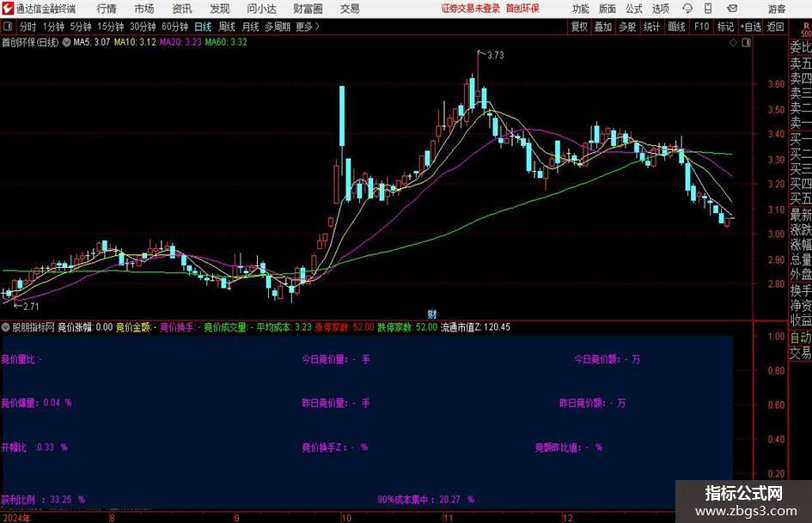
Task: Switch to the 30分钟 period
Action: [143, 27]
